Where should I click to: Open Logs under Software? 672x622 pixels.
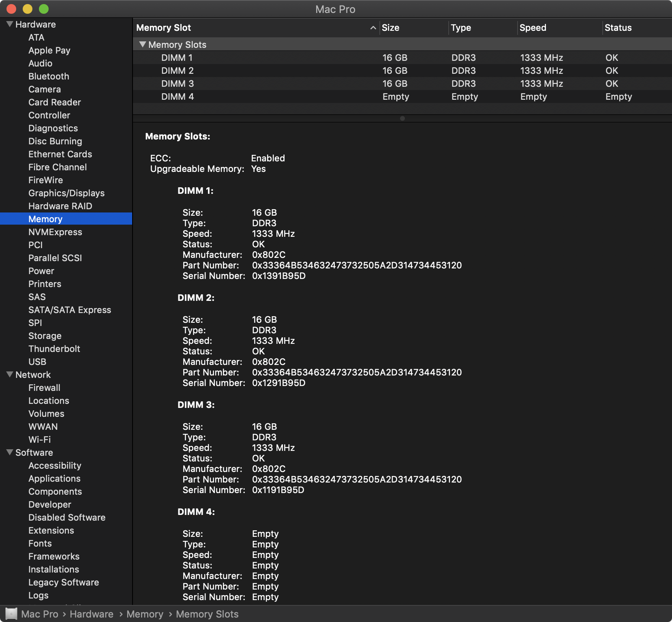pyautogui.click(x=39, y=595)
